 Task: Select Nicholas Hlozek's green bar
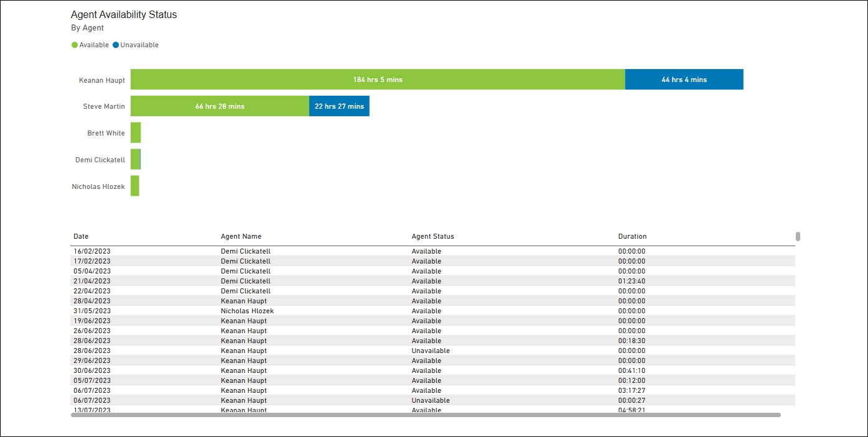coord(134,186)
